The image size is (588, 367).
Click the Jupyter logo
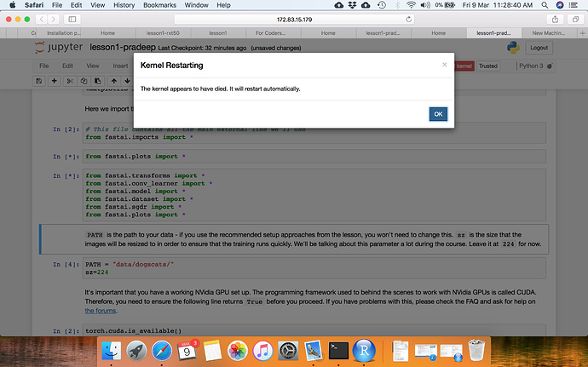coord(59,47)
